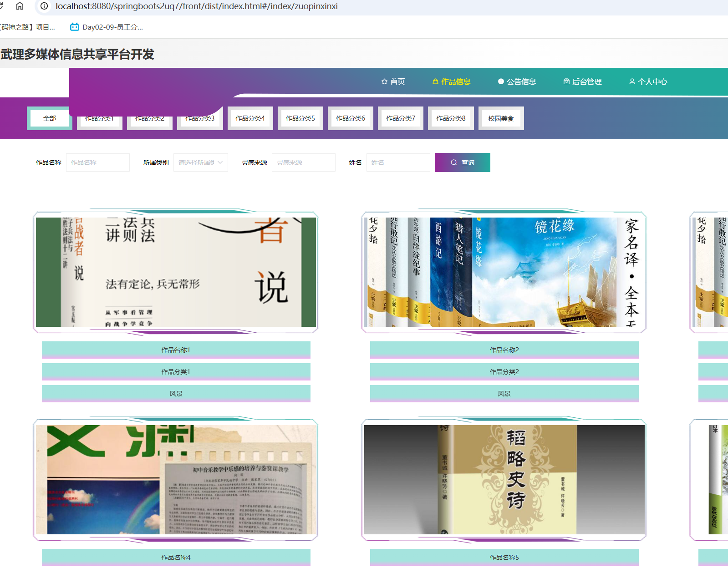Screen dimensions: 728x568
Task: Open the 作品信息 nav item
Action: click(x=452, y=81)
